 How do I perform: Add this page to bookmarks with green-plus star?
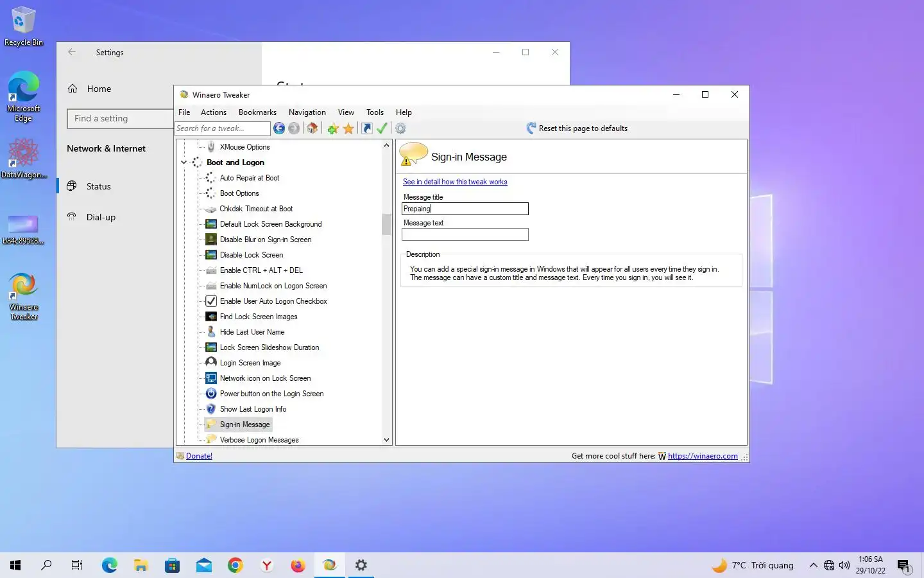pos(332,128)
